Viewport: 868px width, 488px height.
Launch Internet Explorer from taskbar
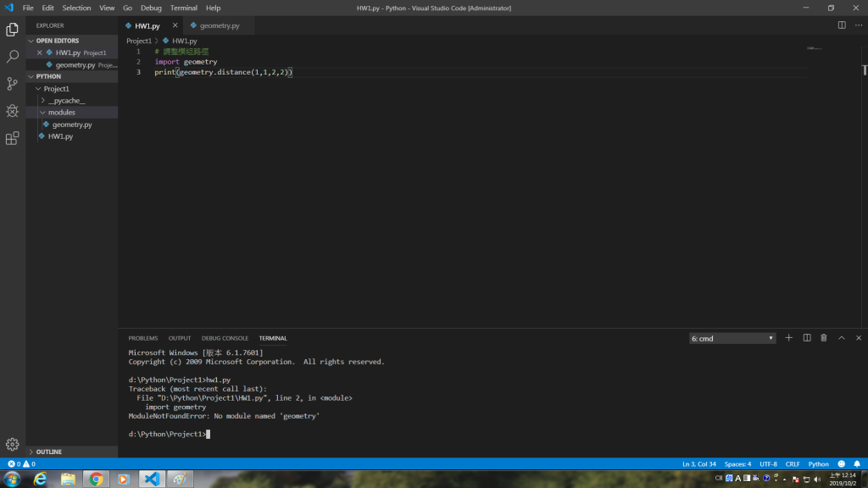(x=40, y=480)
